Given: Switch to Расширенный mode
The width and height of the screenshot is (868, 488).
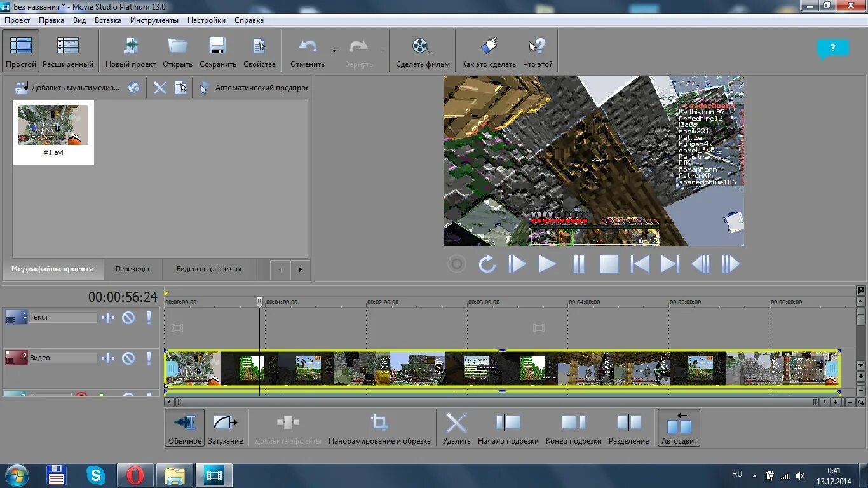Looking at the screenshot, I should [68, 52].
